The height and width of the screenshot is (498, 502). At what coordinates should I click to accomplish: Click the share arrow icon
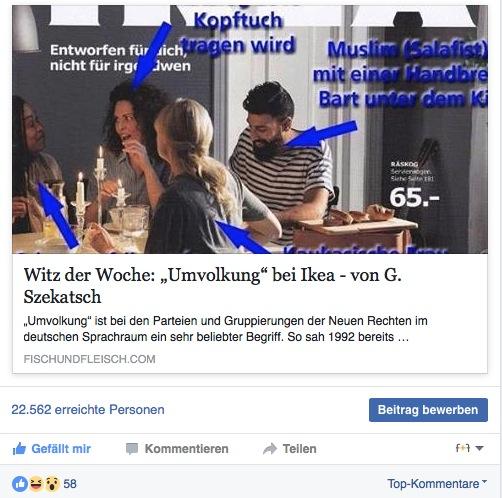(270, 449)
